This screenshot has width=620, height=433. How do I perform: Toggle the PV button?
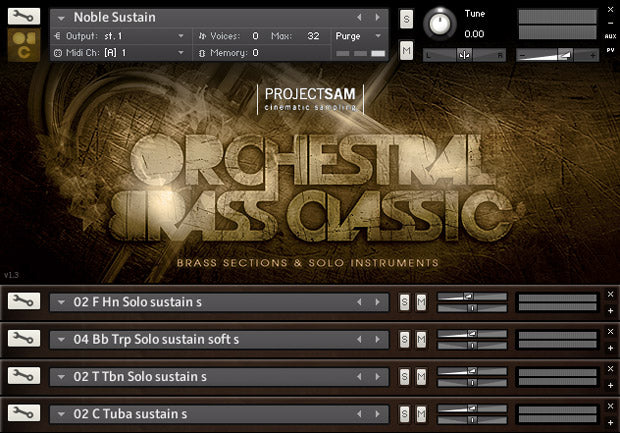click(611, 50)
